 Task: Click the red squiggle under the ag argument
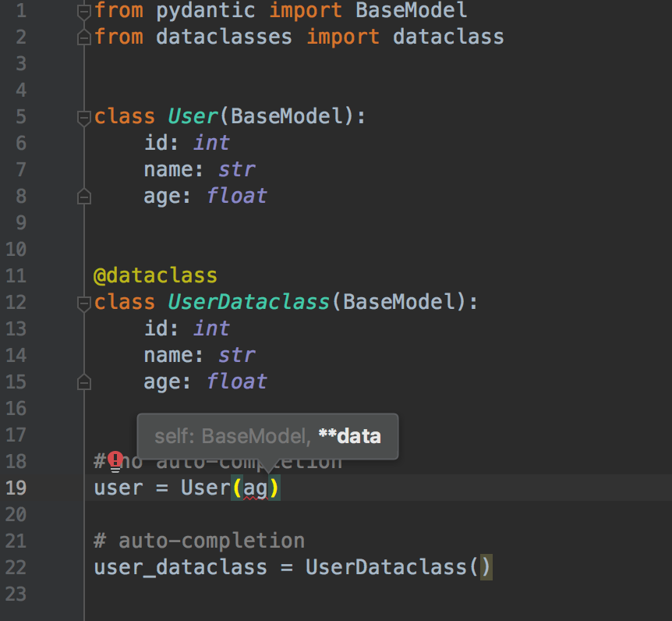(257, 498)
